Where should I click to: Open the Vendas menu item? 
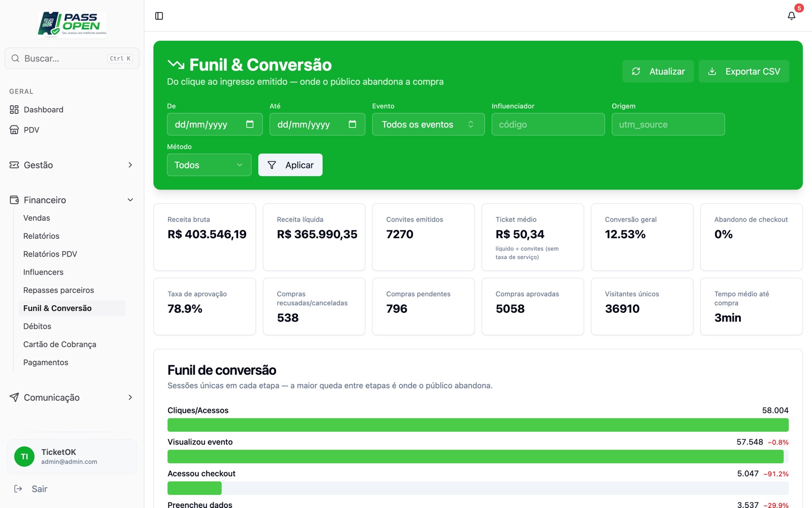click(37, 218)
